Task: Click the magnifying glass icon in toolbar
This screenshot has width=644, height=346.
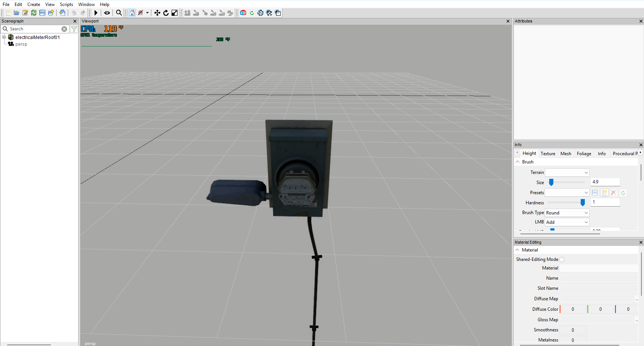Action: pyautogui.click(x=119, y=13)
